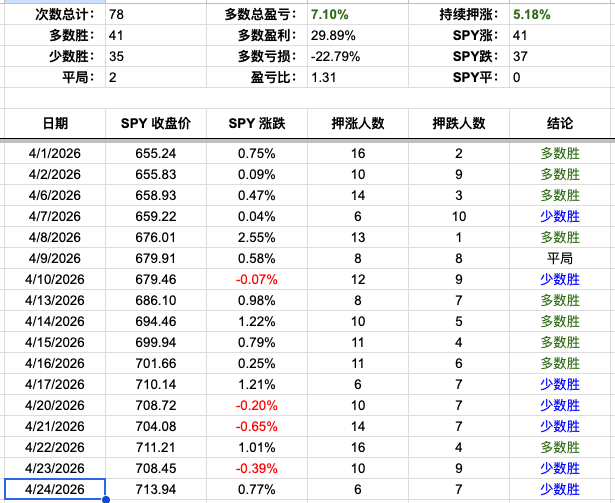Select the selected date cell 4/24/2026
The width and height of the screenshot is (615, 503).
(55, 489)
